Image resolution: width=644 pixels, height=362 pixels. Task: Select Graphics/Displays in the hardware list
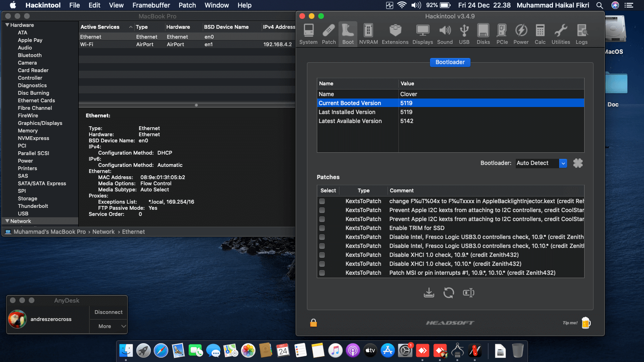pyautogui.click(x=40, y=123)
